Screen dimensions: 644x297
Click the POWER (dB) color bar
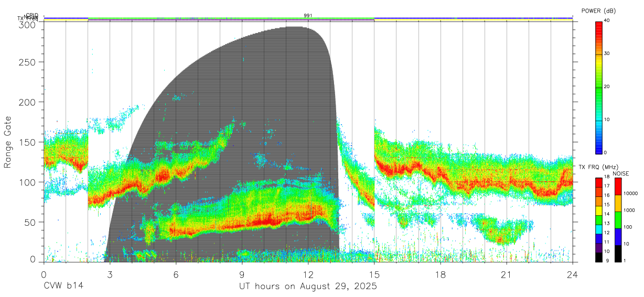[599, 87]
